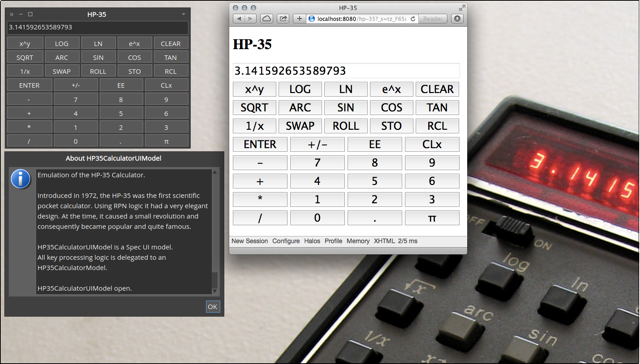Screen dimensions: 640x364
Task: Click localhost address field
Action: pyautogui.click(x=362, y=19)
